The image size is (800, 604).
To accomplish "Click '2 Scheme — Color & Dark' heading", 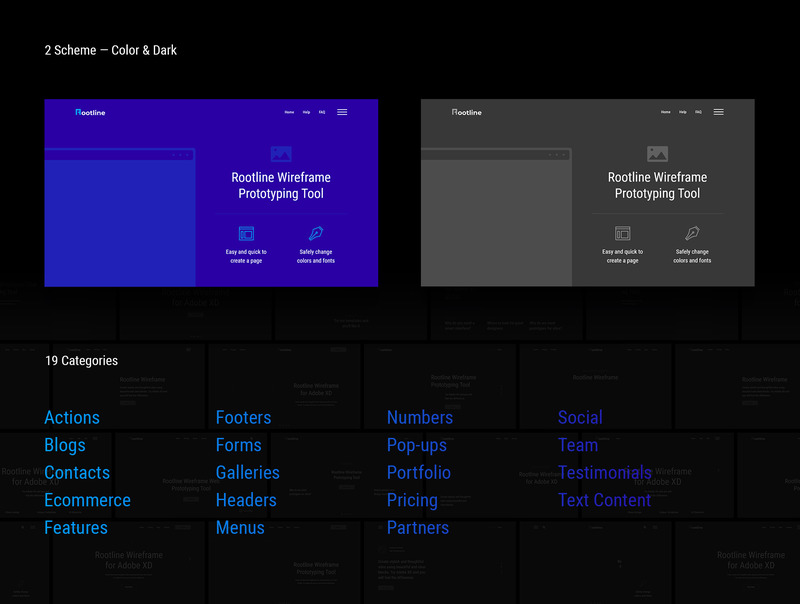I will coord(111,51).
